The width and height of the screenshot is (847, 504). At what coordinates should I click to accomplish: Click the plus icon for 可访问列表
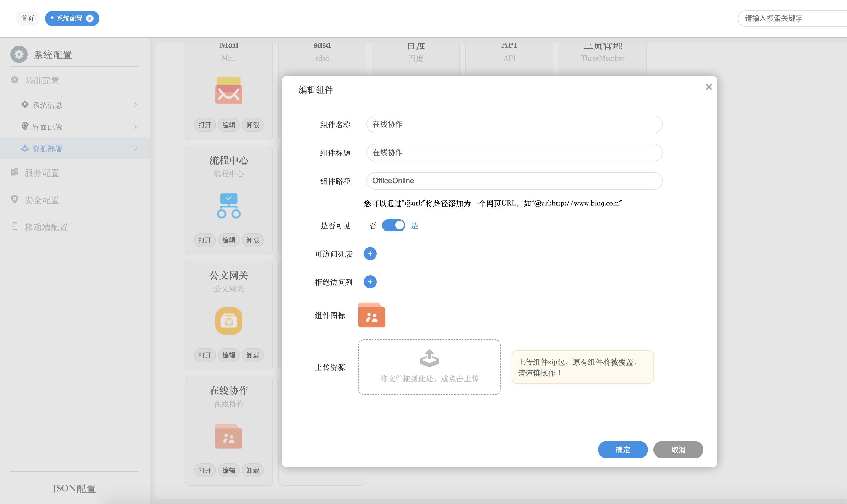[x=370, y=254]
